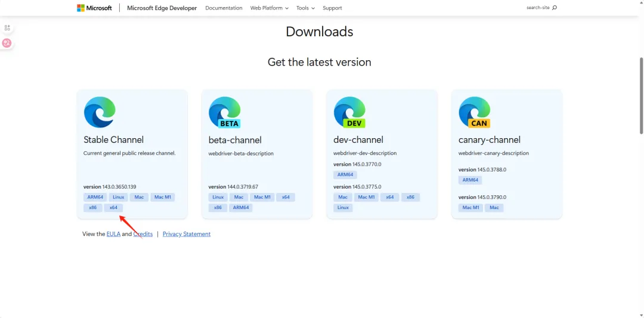The image size is (644, 318).
Task: Download dev-channel Mac driver
Action: (343, 197)
